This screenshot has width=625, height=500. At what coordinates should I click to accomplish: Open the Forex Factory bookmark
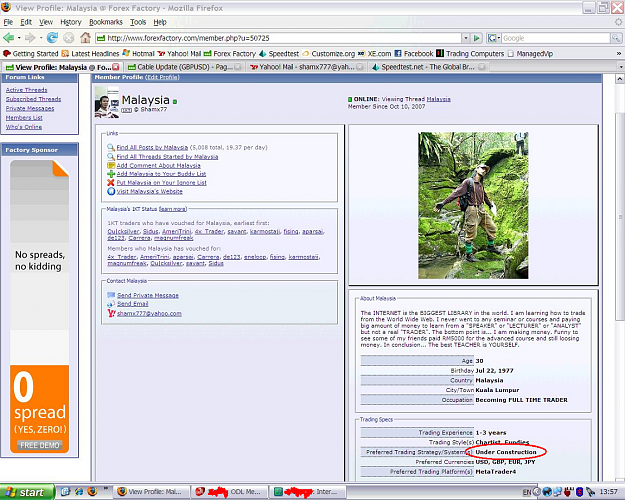tap(230, 53)
